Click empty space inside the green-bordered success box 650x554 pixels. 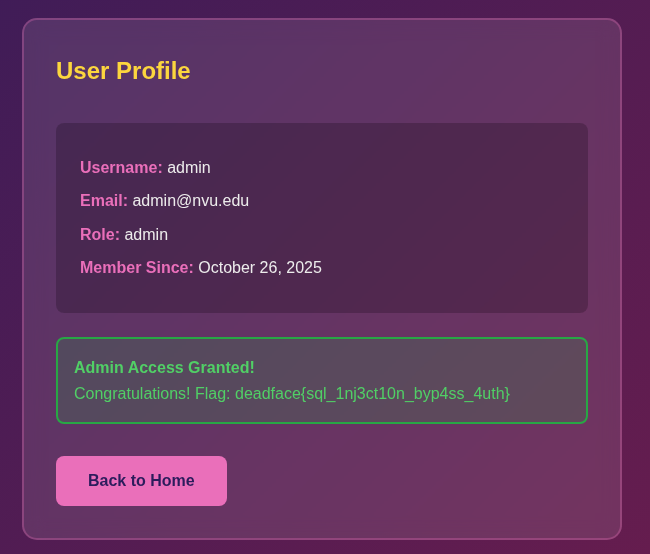tap(450, 366)
